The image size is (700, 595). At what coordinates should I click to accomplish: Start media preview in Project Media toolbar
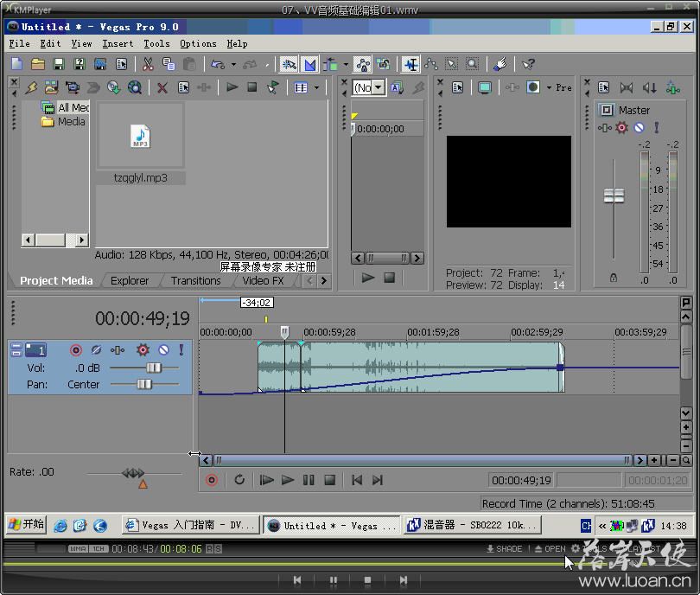[x=232, y=87]
